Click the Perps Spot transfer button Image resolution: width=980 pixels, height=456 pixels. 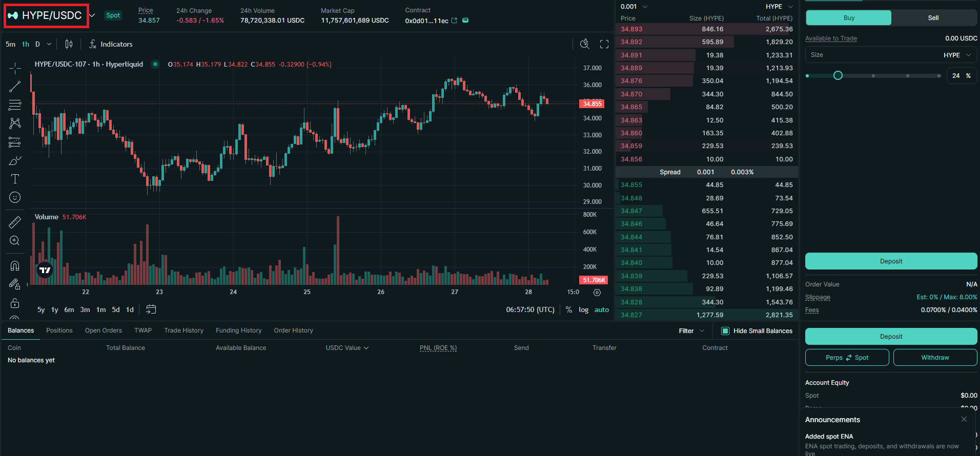point(847,358)
